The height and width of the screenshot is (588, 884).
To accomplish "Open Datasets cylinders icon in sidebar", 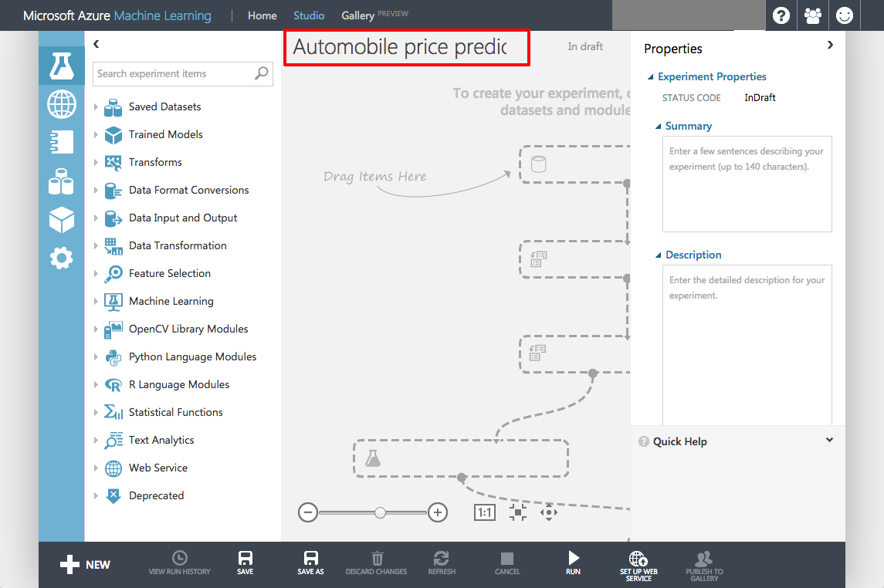I will click(x=62, y=182).
